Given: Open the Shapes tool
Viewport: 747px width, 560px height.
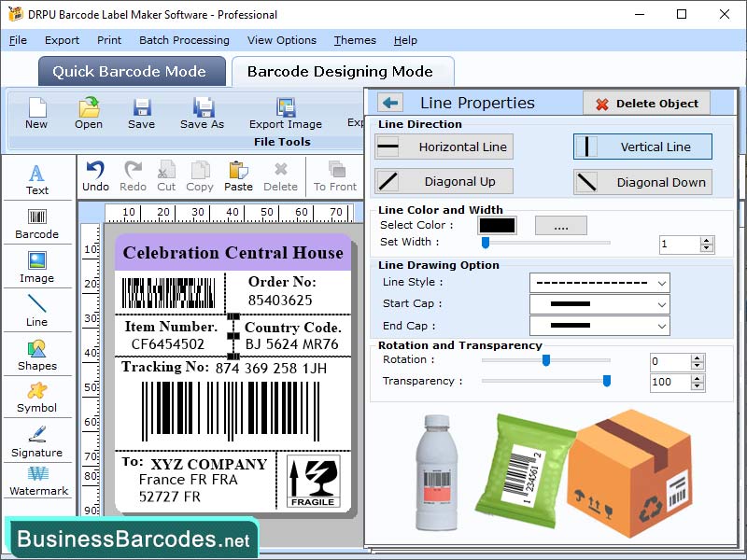Looking at the screenshot, I should pos(36,356).
